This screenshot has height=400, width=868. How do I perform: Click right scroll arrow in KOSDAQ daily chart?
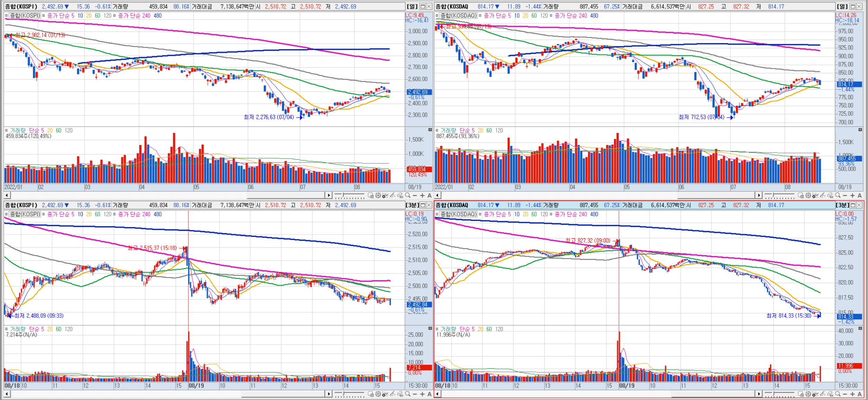tap(758, 196)
